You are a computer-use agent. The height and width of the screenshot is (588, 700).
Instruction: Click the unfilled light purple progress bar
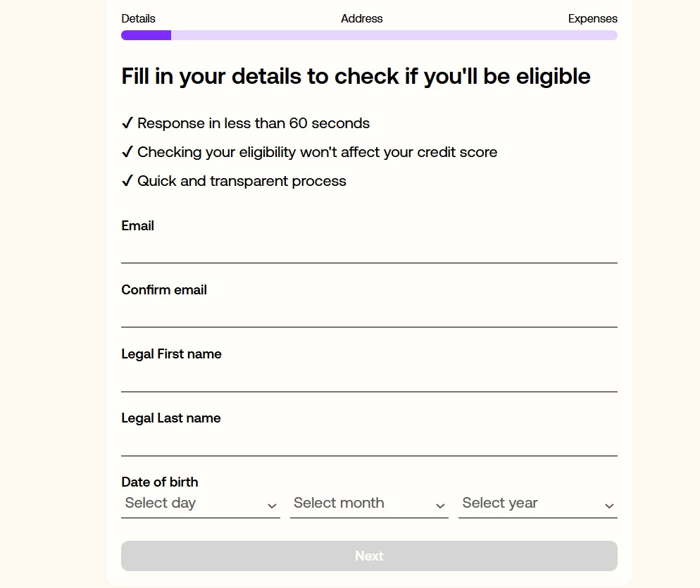tap(394, 35)
